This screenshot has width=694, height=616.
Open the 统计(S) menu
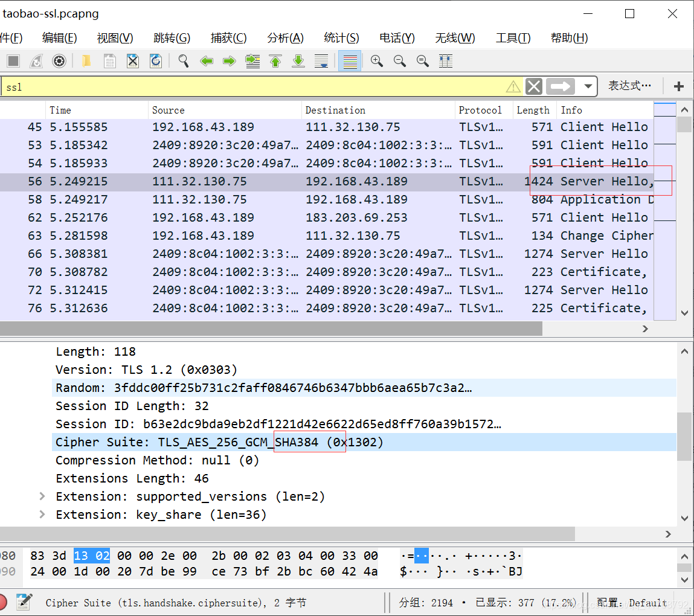click(341, 38)
